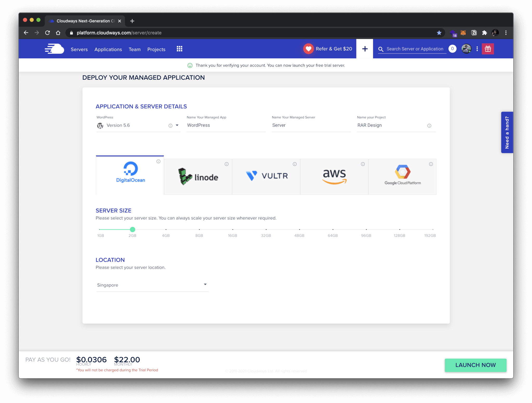This screenshot has width=532, height=403.
Task: Click the Cloudways cloud logo
Action: pos(54,49)
